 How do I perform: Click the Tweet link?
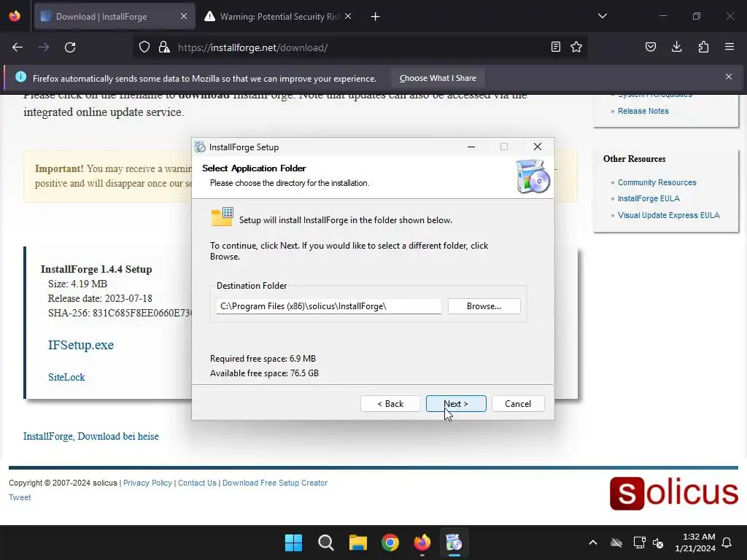point(20,497)
